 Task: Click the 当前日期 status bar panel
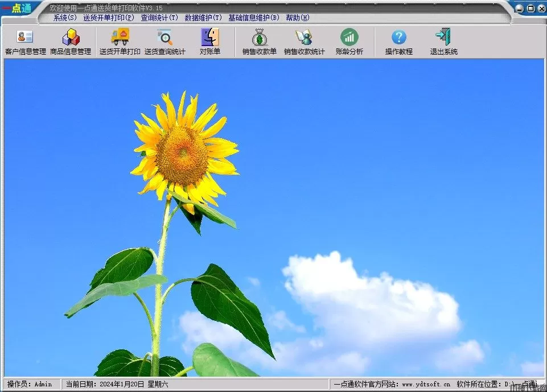tap(117, 384)
